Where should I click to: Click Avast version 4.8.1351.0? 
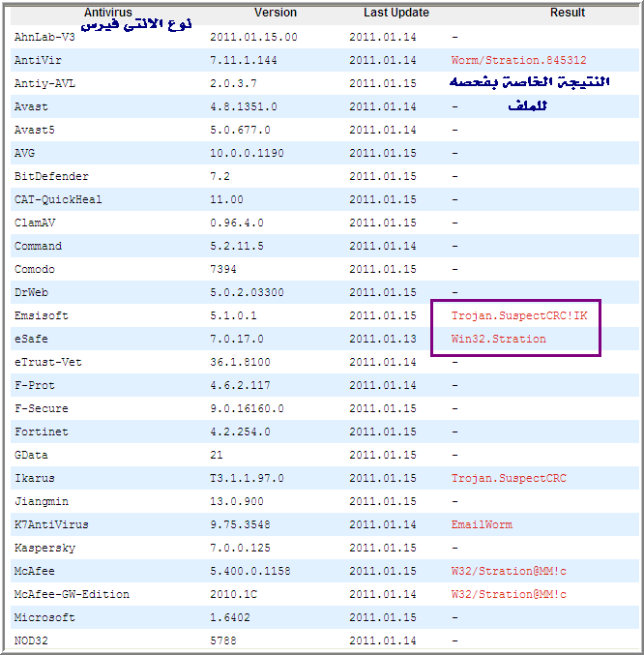pyautogui.click(x=244, y=106)
